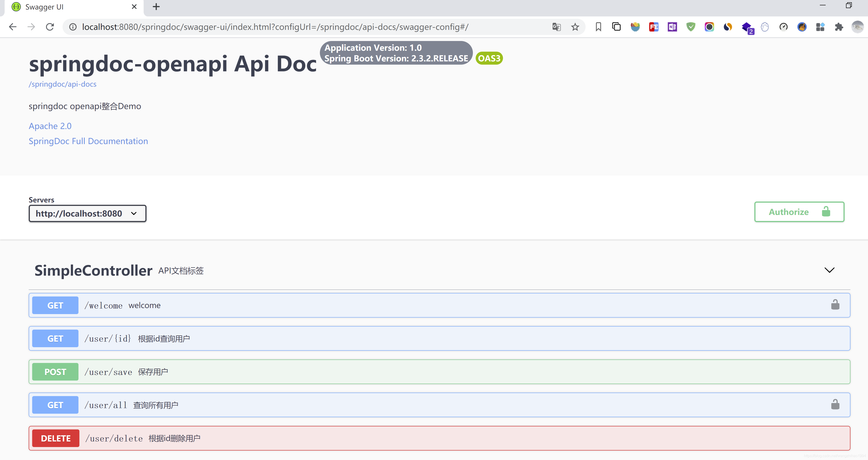This screenshot has width=868, height=460.
Task: Click the FE extension icon
Action: coord(653,27)
